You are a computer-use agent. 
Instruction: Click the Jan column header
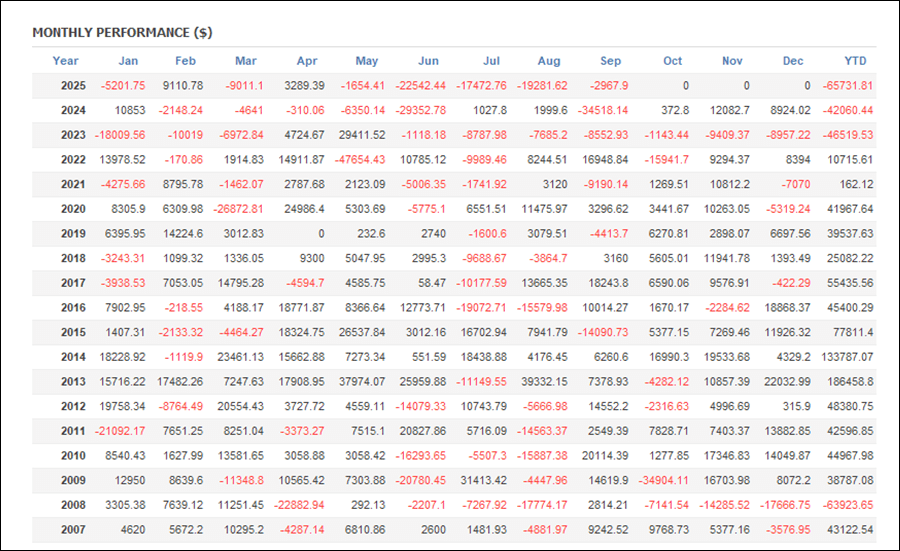pyautogui.click(x=128, y=61)
